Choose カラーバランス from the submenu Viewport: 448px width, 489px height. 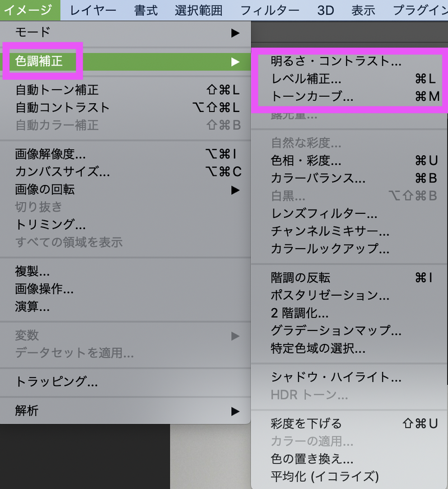(318, 178)
